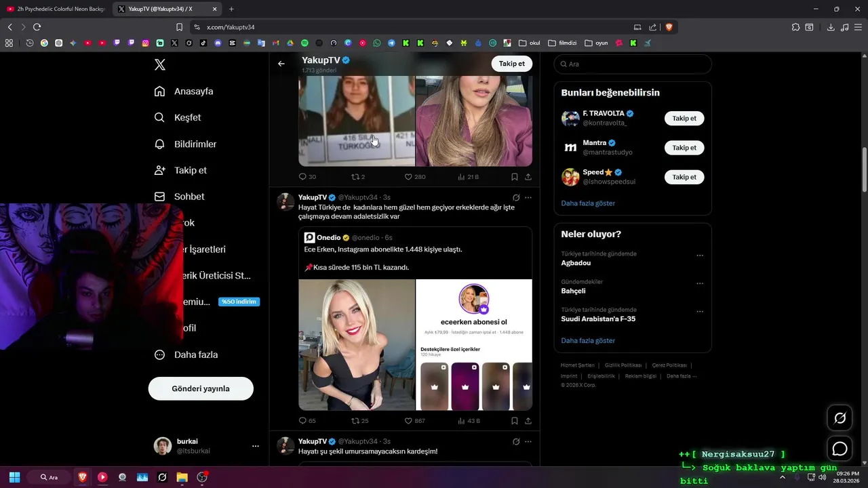The width and height of the screenshot is (868, 488).
Task: Open Daha fazla sidebar menu
Action: tap(186, 354)
